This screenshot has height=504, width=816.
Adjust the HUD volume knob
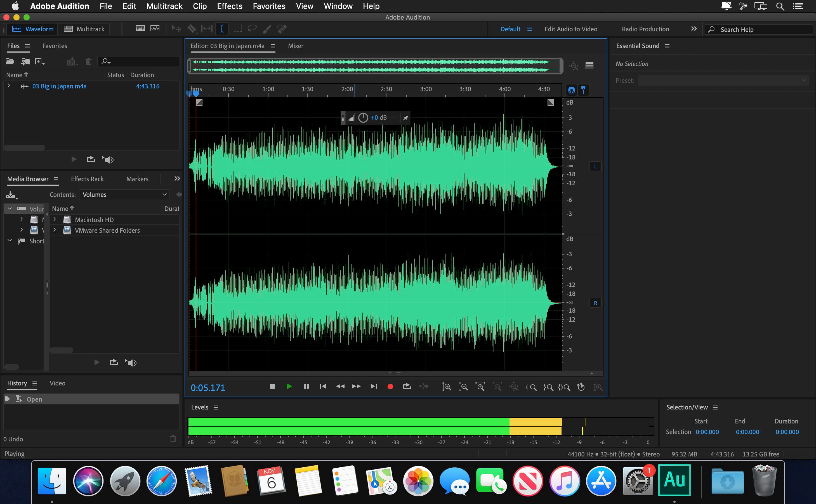(x=363, y=118)
